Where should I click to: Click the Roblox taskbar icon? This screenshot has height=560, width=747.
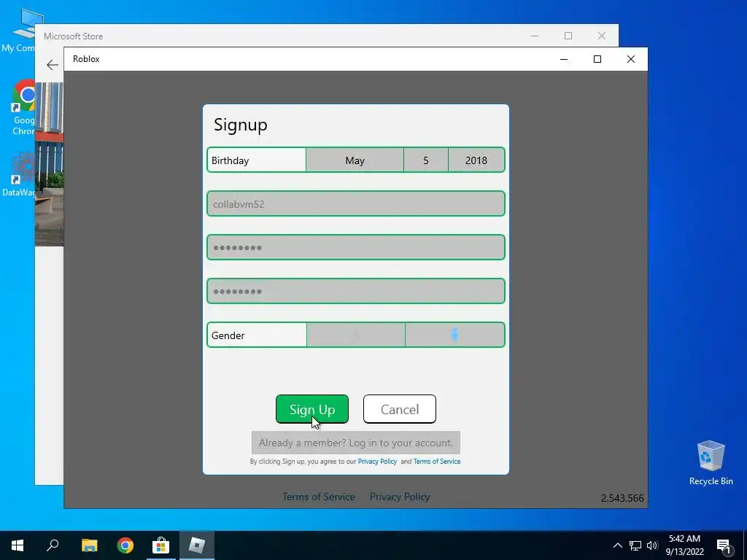pyautogui.click(x=197, y=545)
